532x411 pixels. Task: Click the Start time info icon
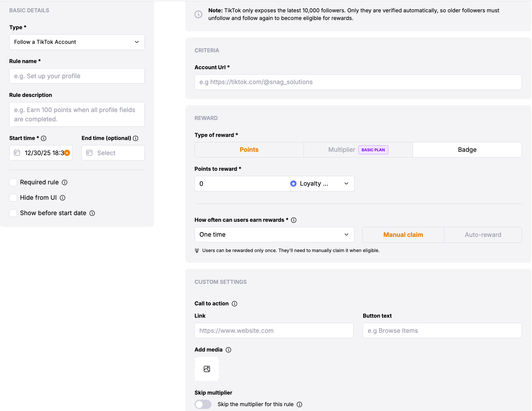tap(44, 138)
